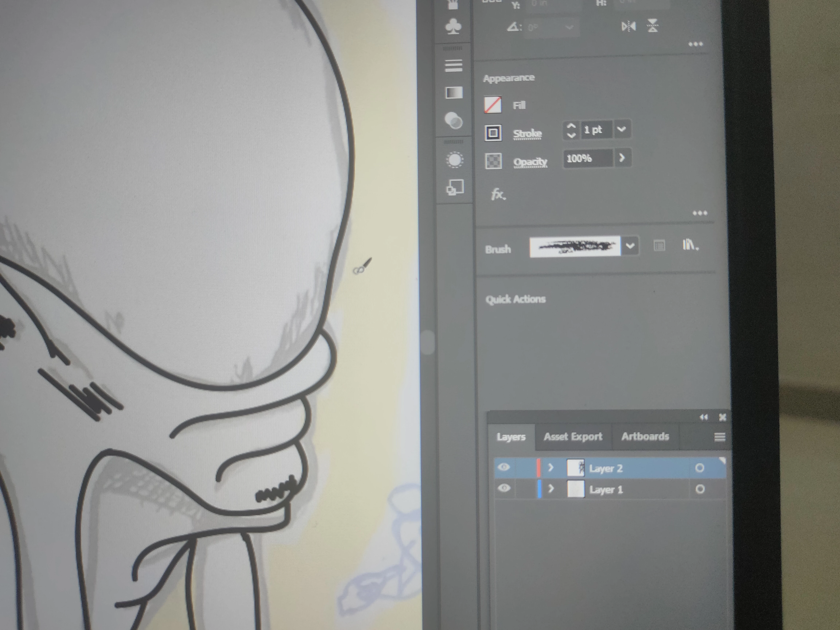Open the Graphic Styles panel icon
Screen dimensions: 840x630
click(455, 187)
